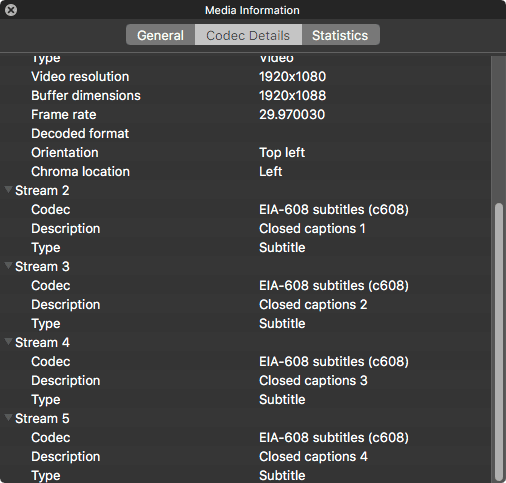Click the Description label under Stream 5
506x483 pixels.
66,457
